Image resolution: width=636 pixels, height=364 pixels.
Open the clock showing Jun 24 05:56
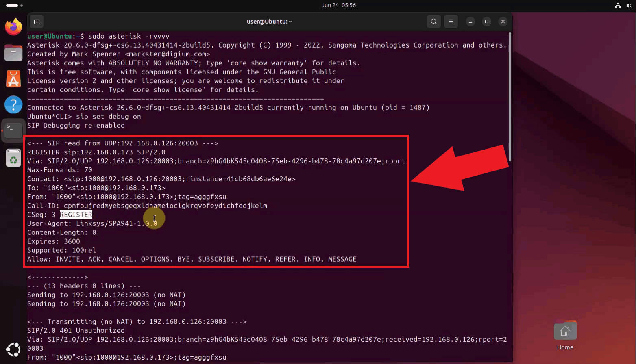pos(339,5)
